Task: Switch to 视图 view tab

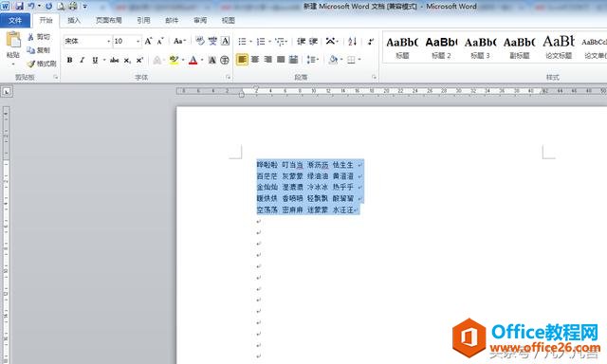Action: tap(228, 20)
